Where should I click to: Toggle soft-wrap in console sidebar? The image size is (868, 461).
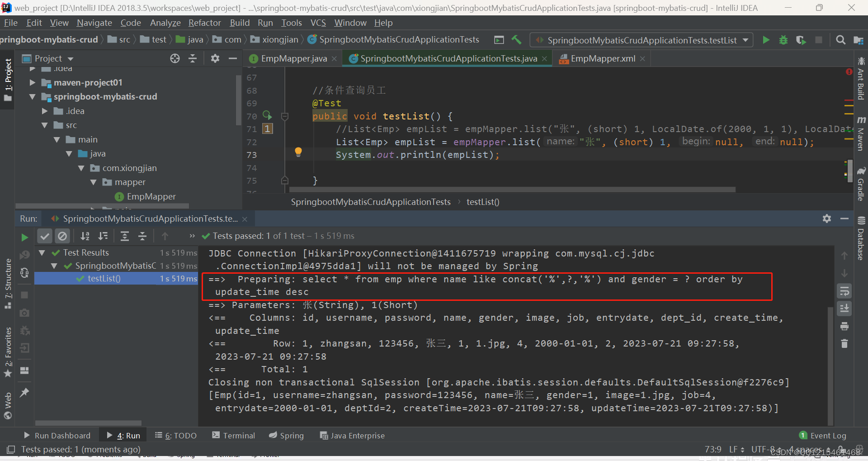(844, 291)
